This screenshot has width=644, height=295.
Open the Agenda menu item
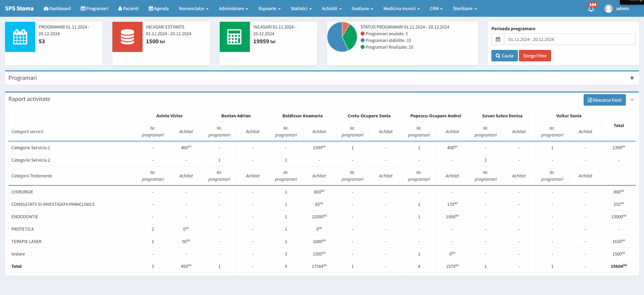(159, 8)
